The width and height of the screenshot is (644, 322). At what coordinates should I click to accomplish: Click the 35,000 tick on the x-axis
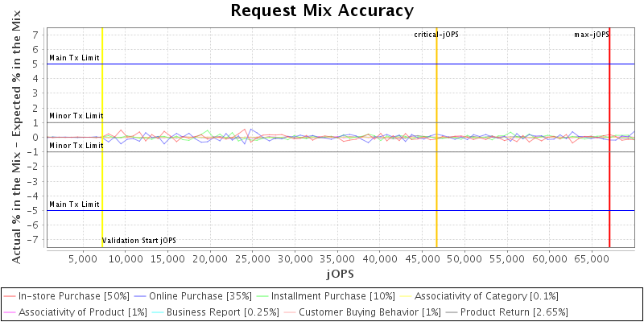(295, 259)
